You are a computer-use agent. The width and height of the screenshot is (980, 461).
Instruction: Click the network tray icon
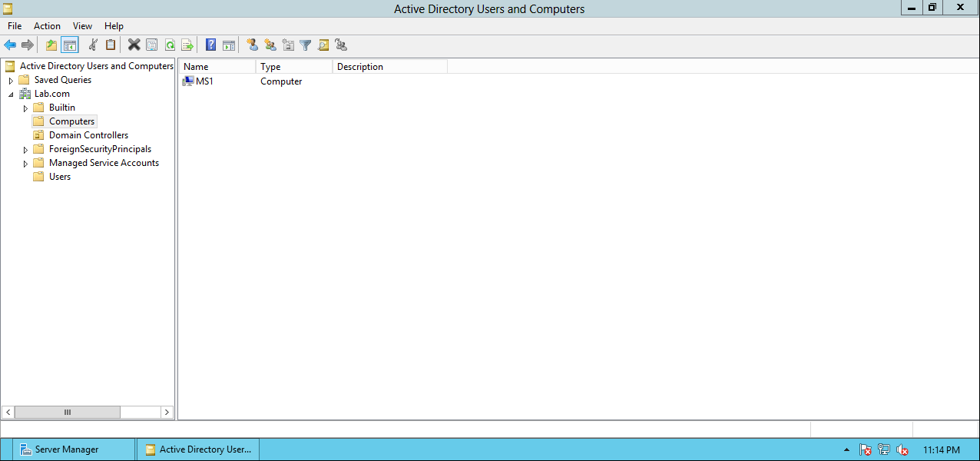[884, 450]
